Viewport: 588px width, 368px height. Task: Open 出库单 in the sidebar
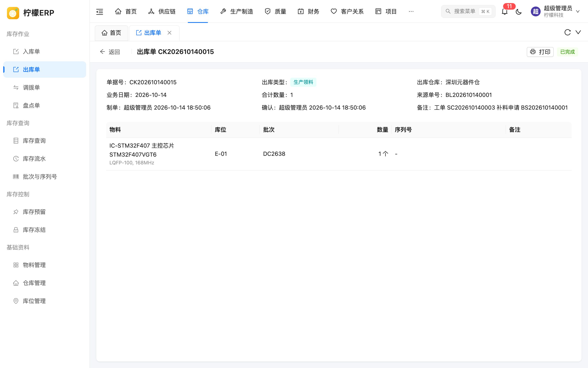click(x=45, y=70)
